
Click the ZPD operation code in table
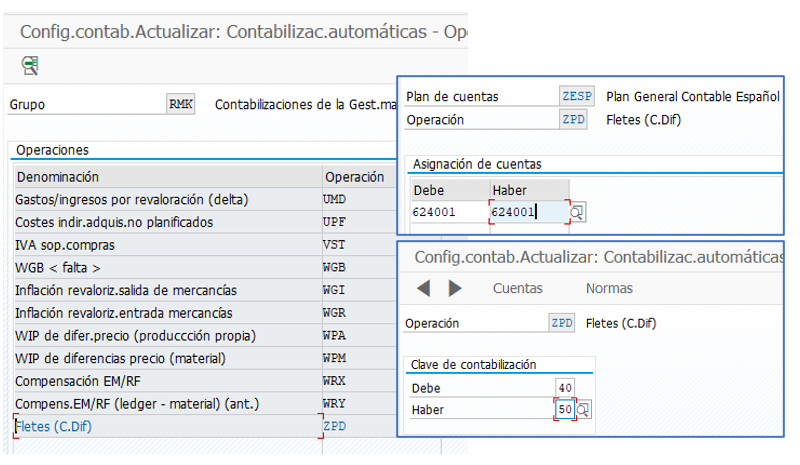point(335,426)
